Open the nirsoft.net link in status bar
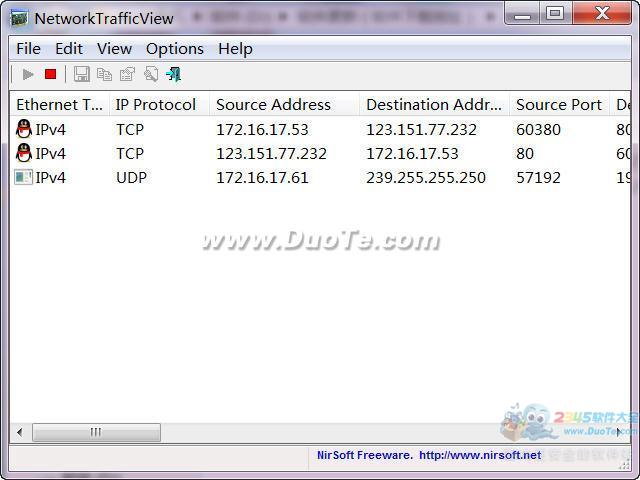The width and height of the screenshot is (640, 480). (480, 455)
